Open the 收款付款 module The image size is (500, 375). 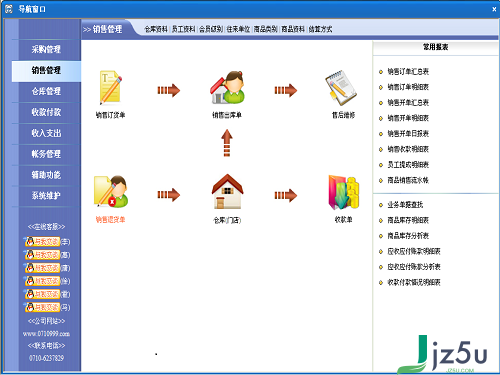tap(46, 112)
